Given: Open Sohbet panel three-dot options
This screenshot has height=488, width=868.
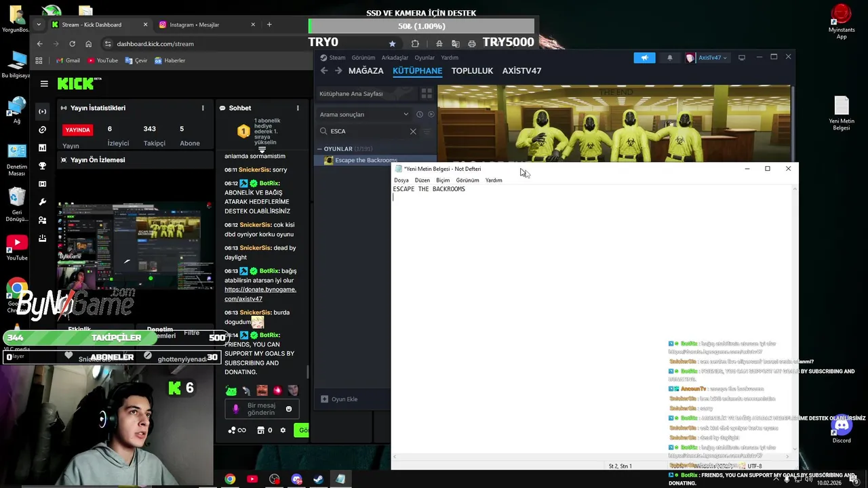Looking at the screenshot, I should [x=298, y=108].
